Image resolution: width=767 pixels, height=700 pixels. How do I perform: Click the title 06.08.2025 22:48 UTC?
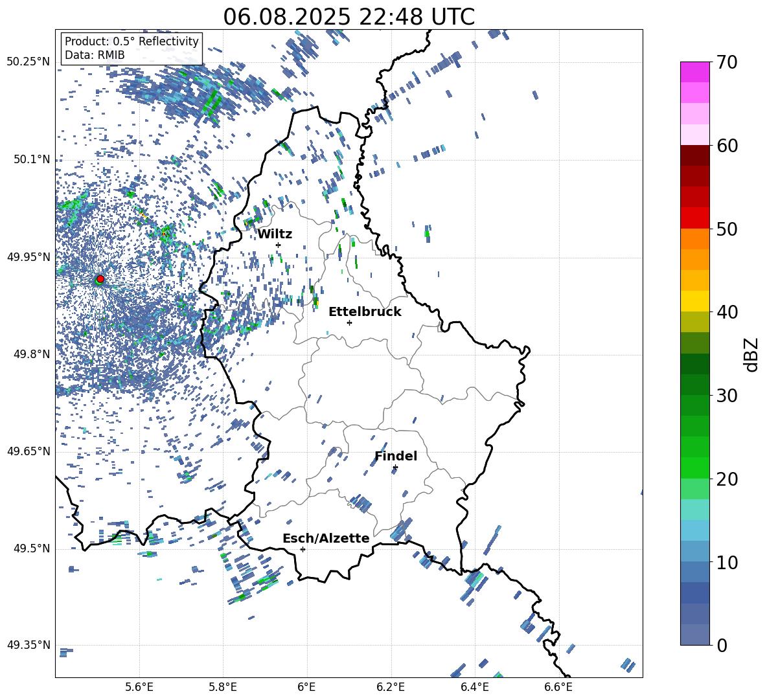[349, 17]
